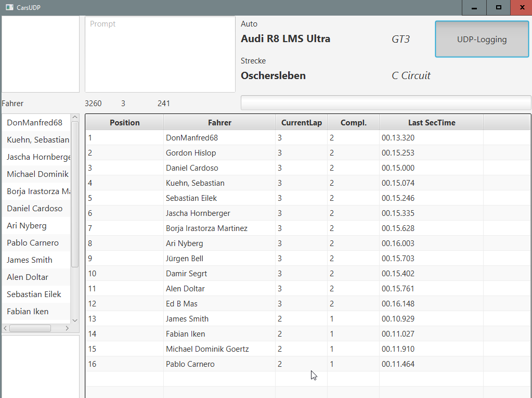Click the Last SecTime column header
This screenshot has width=532, height=398.
pyautogui.click(x=431, y=123)
